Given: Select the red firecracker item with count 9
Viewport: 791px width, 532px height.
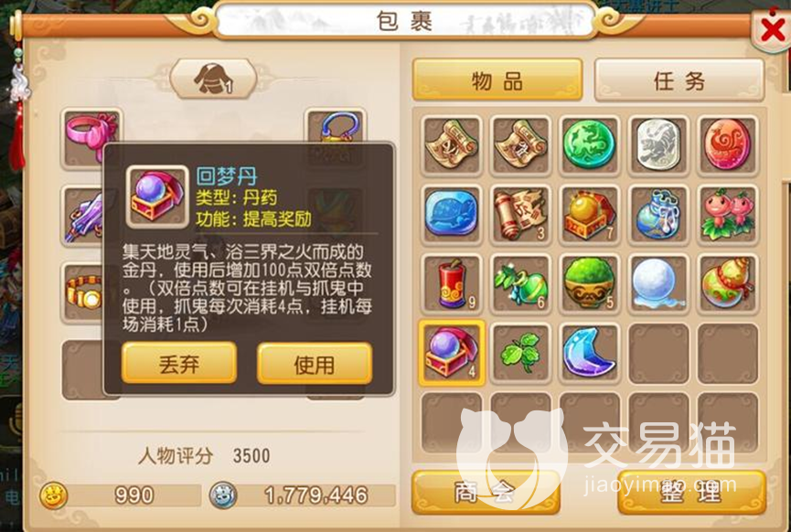Looking at the screenshot, I should point(451,283).
